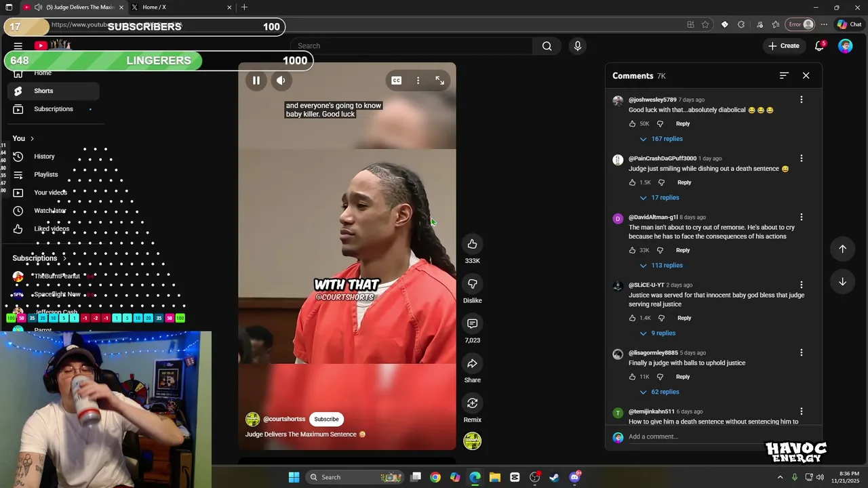Like the Short with 333K likes
The image size is (868, 488).
coord(473,244)
